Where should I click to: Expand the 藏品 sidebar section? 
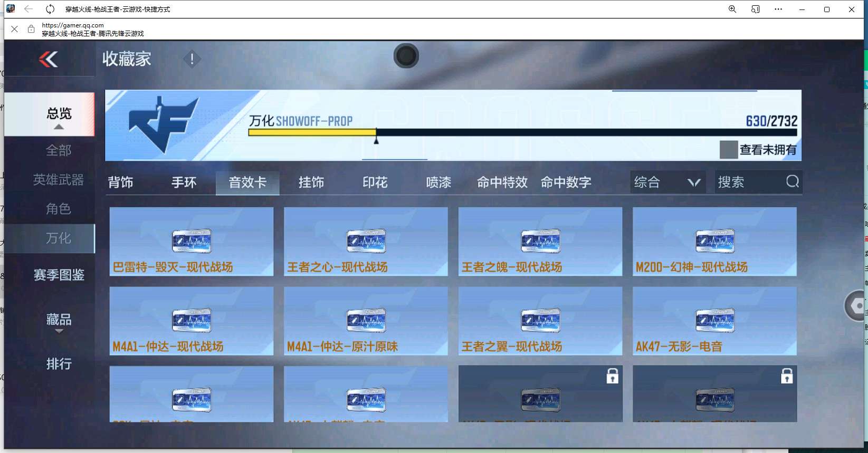(x=59, y=322)
